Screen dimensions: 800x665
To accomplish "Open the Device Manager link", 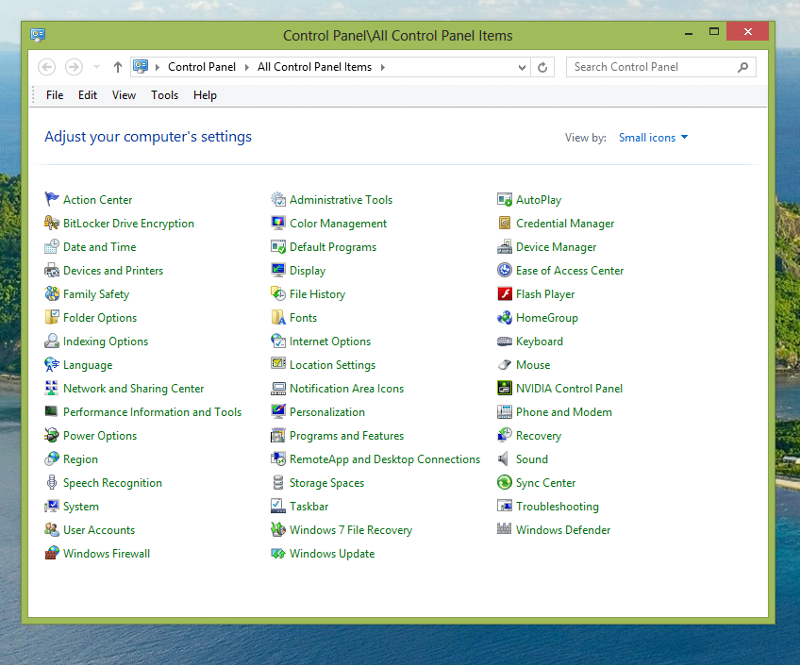I will [x=556, y=247].
